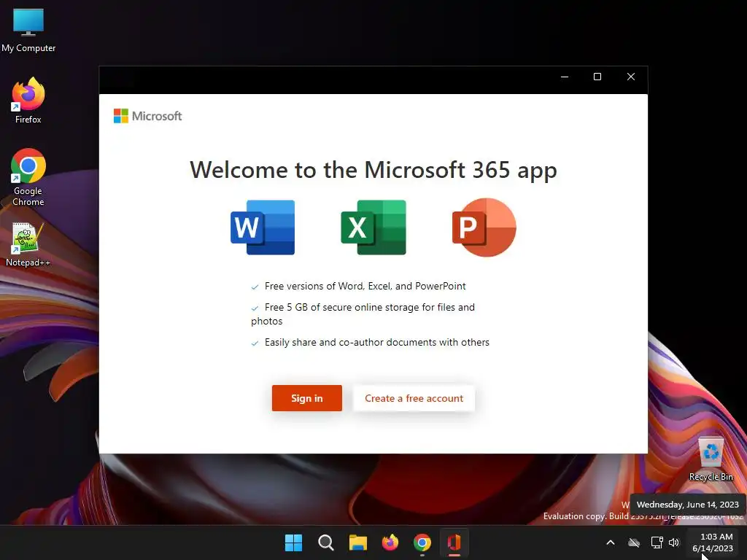
Task: Open My Computer desktop icon
Action: tap(28, 31)
